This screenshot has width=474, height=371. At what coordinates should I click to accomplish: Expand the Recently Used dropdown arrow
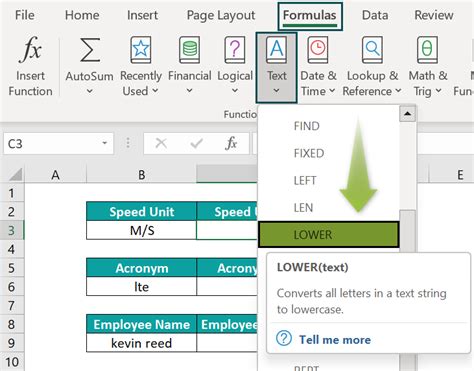coord(155,90)
